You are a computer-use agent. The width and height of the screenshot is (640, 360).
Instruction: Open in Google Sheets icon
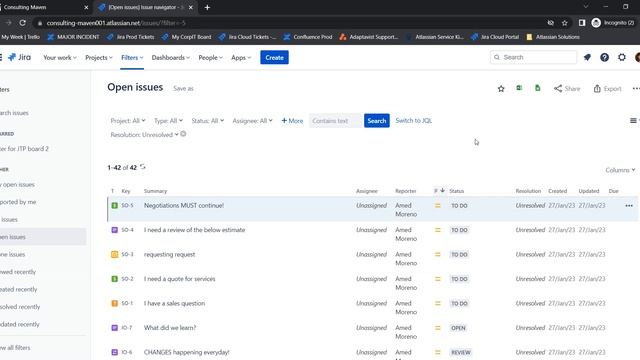(538, 88)
